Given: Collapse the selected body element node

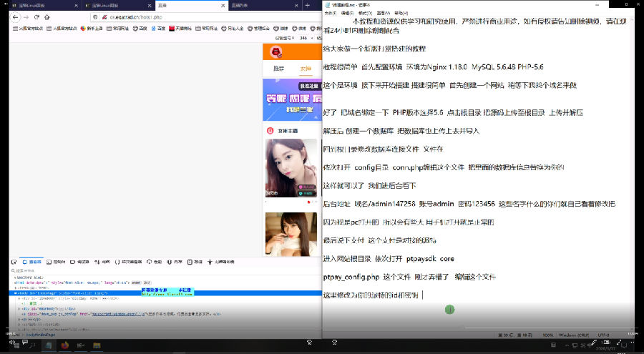Looking at the screenshot, I should coord(16,293).
